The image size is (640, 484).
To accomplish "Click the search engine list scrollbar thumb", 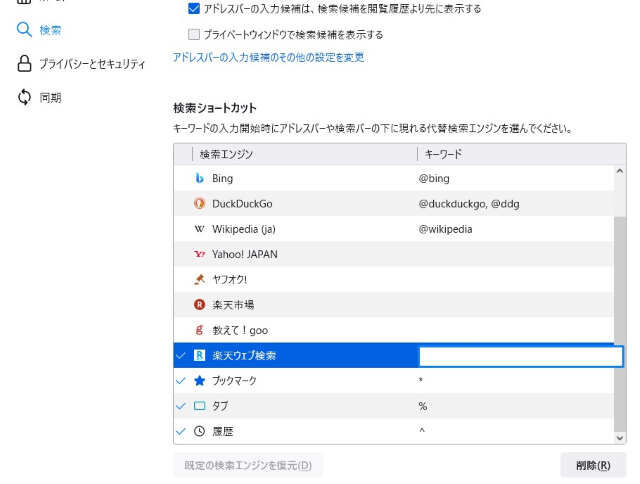I will click(620, 324).
